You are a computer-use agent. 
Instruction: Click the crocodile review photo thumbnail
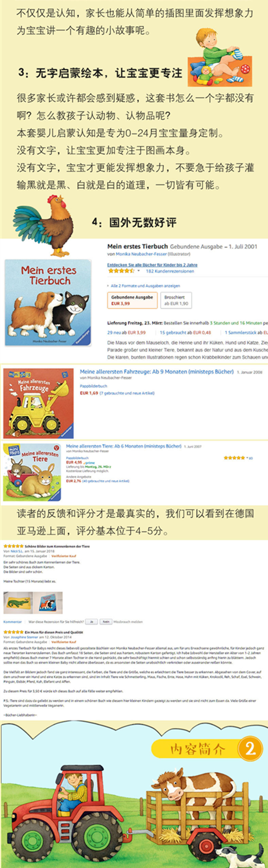point(18,603)
